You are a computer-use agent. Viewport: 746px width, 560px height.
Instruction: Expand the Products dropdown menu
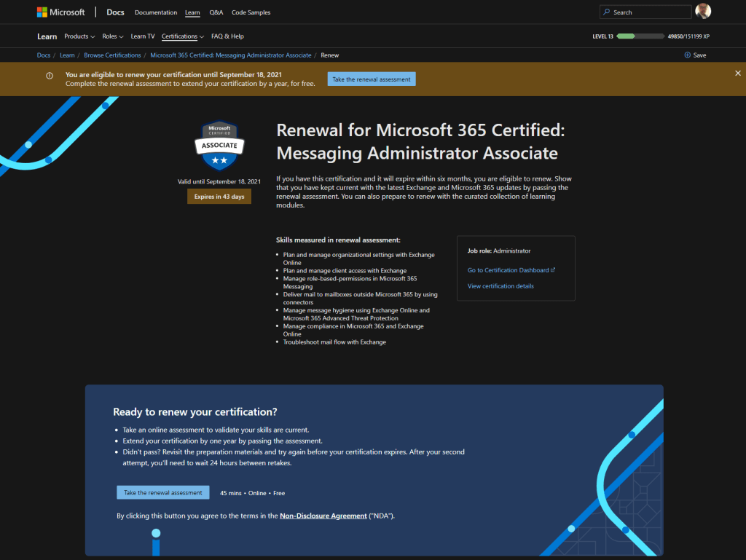click(79, 36)
